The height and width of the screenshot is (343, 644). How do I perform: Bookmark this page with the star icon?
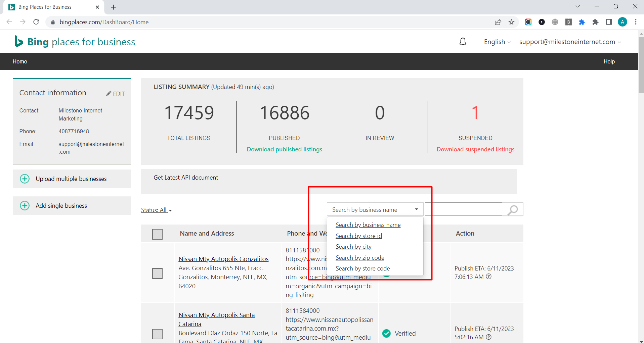511,22
